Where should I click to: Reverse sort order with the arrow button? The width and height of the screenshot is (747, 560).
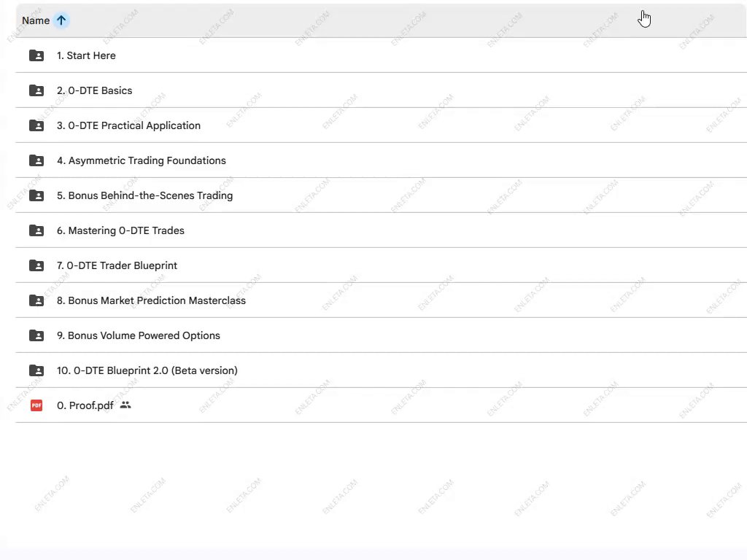click(61, 20)
